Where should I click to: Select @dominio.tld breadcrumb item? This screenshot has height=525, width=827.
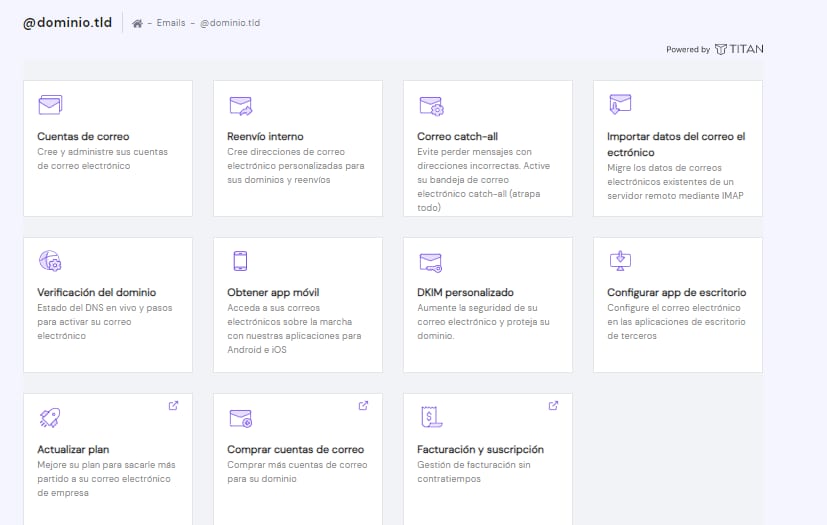pos(230,23)
